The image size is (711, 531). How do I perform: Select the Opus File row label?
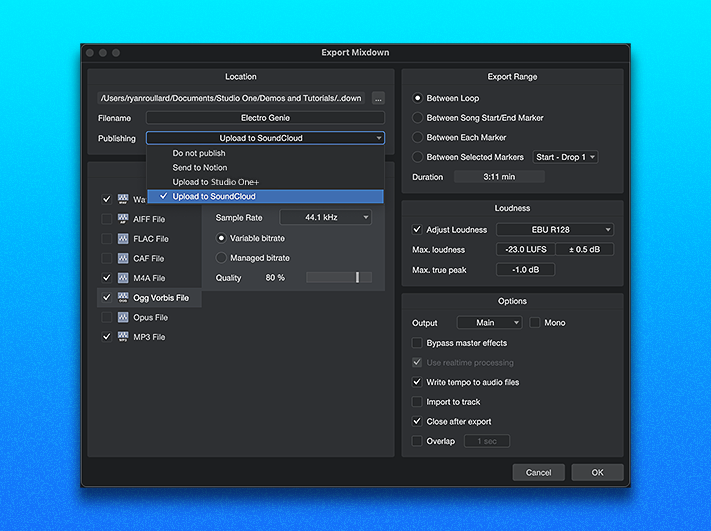click(x=151, y=317)
